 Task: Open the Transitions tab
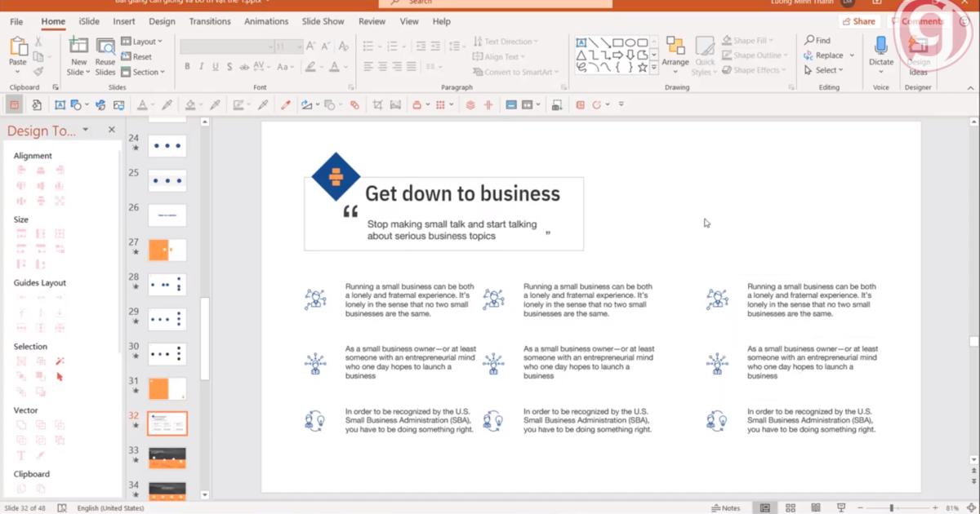(211, 21)
